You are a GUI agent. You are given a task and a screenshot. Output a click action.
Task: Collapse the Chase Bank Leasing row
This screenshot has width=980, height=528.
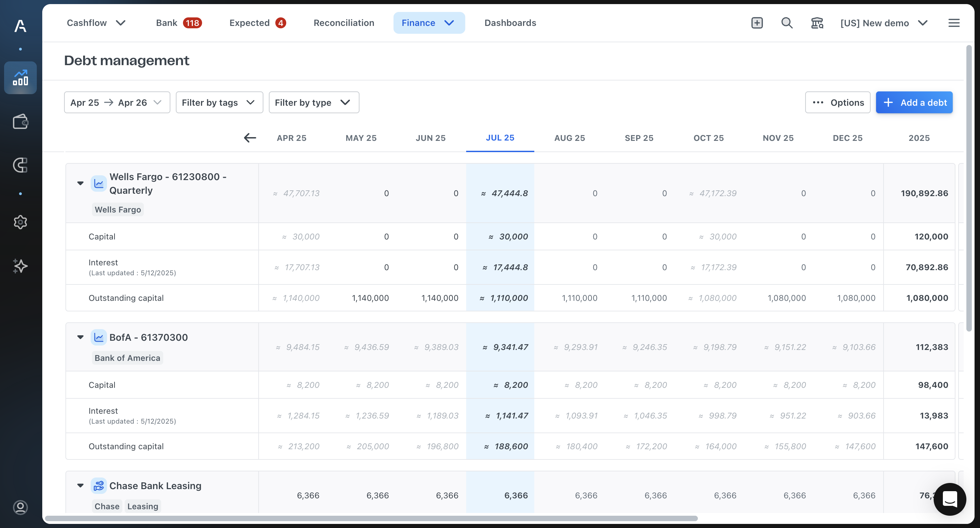click(80, 485)
